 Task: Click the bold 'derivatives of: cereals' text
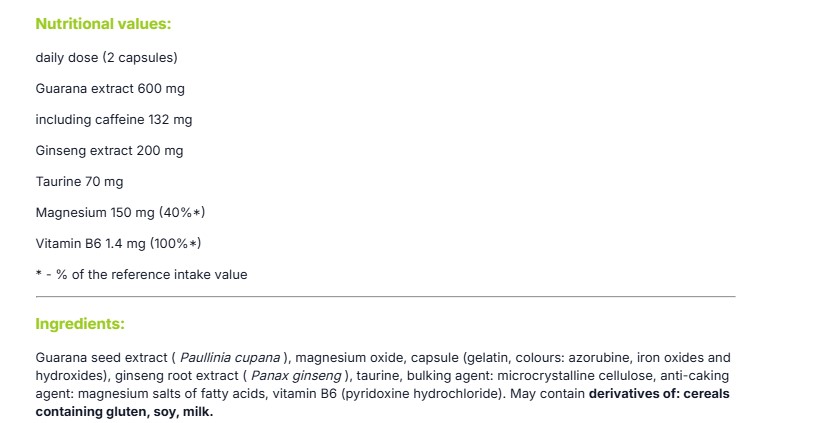(659, 394)
